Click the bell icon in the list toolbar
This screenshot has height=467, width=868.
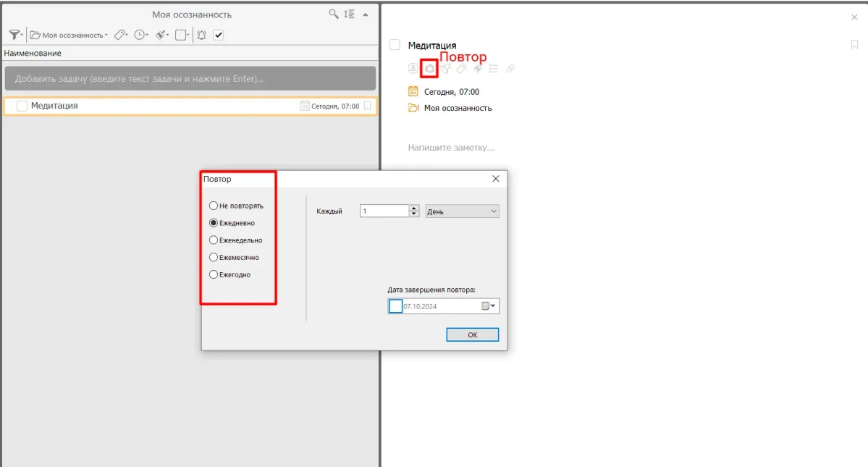click(201, 35)
